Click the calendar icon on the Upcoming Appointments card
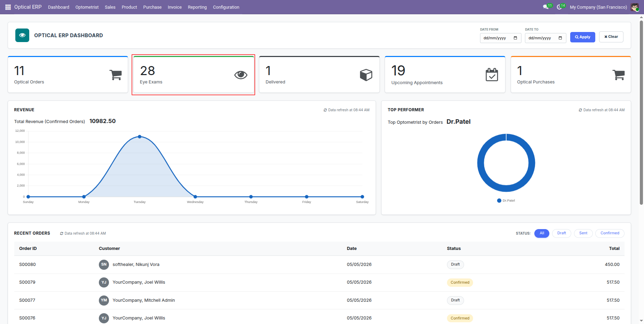644x324 pixels. point(492,75)
